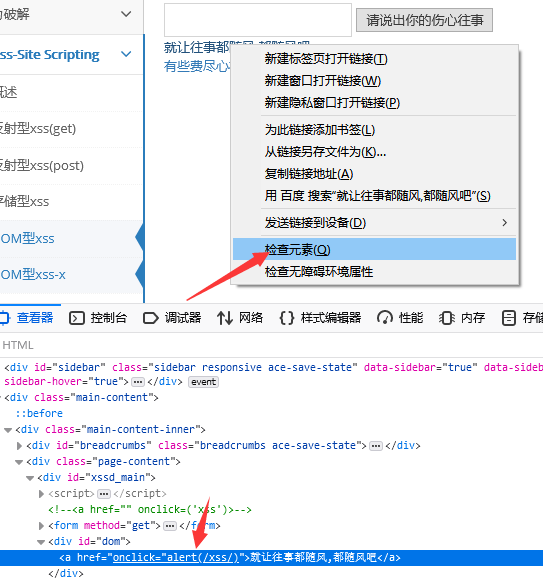This screenshot has height=578, width=543.
Task: Expand the form method=get node
Action: tap(41, 526)
